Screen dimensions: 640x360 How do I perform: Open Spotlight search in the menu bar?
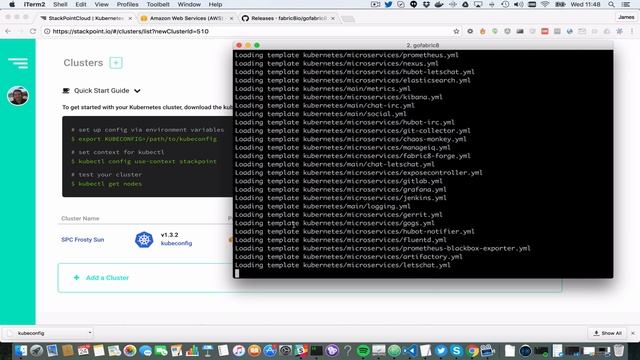(611, 4)
